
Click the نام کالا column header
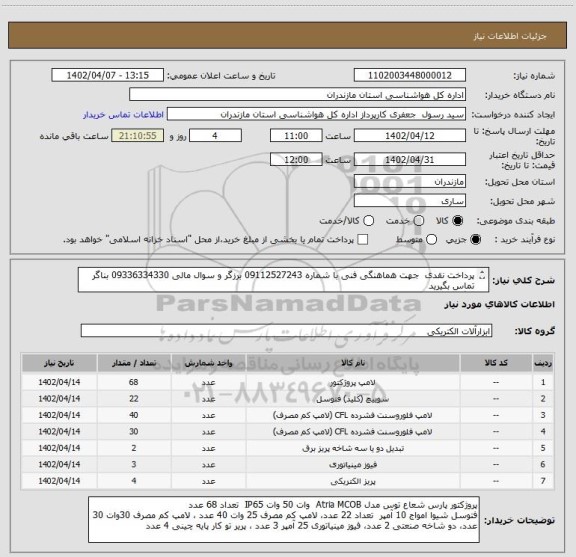[353, 363]
